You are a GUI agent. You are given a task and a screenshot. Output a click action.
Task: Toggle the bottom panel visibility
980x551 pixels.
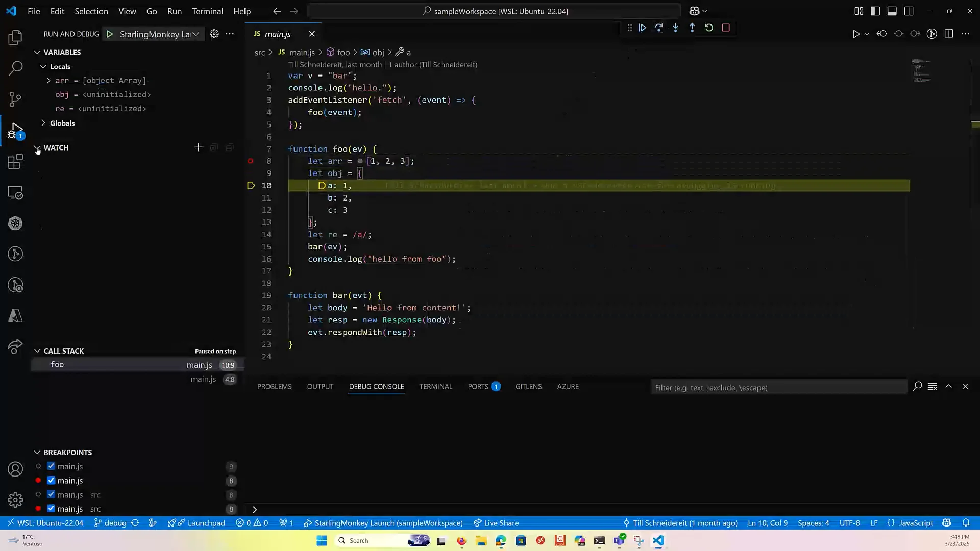click(893, 11)
